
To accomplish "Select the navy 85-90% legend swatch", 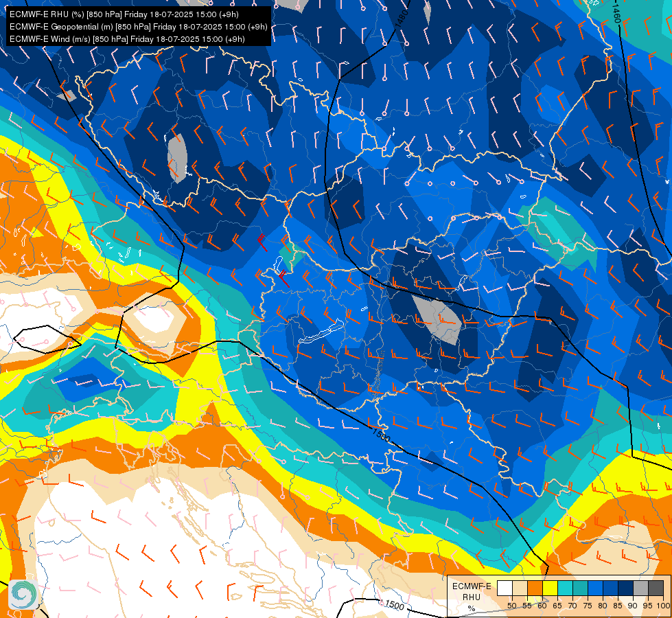I will 626,588.
